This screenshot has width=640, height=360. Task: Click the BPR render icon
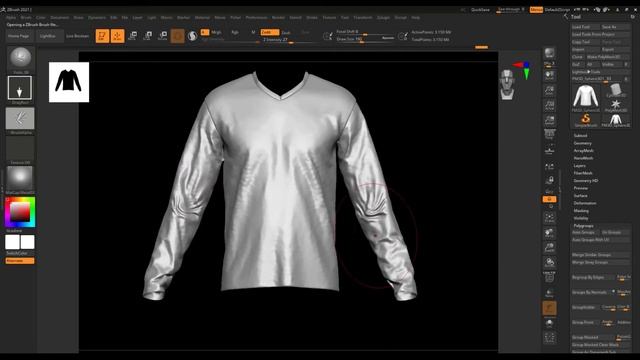[549, 53]
